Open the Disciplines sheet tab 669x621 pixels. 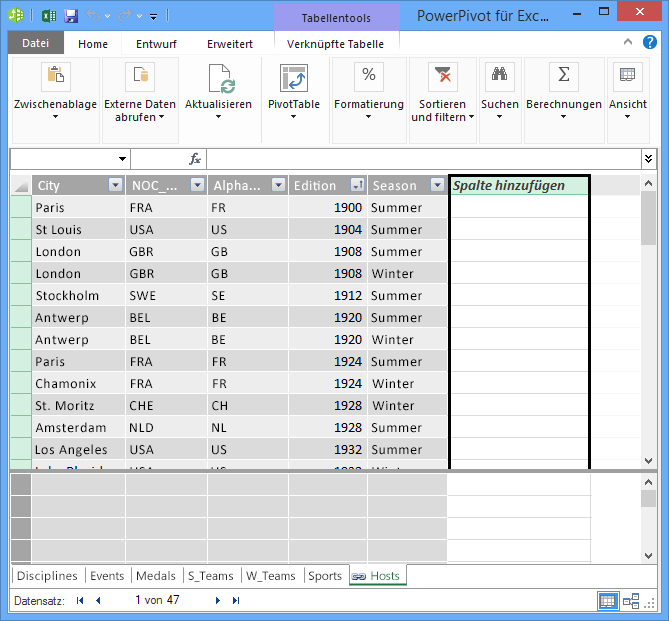[47, 576]
